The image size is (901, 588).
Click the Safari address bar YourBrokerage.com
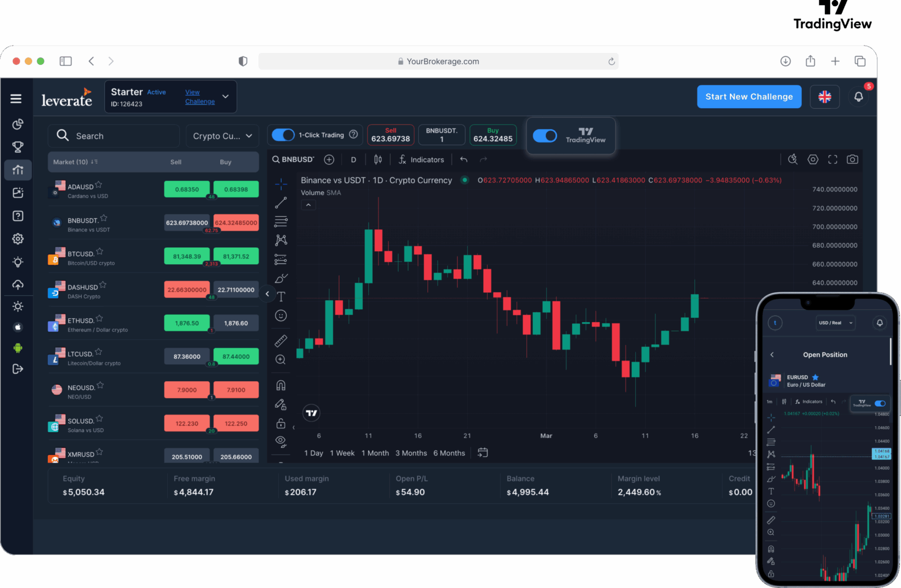(438, 61)
